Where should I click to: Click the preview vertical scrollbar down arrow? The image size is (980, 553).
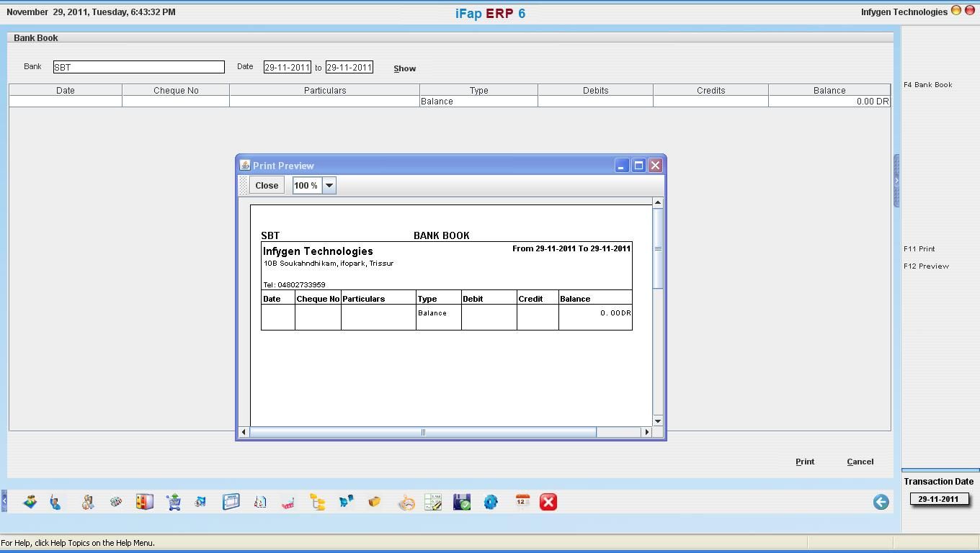pyautogui.click(x=657, y=421)
